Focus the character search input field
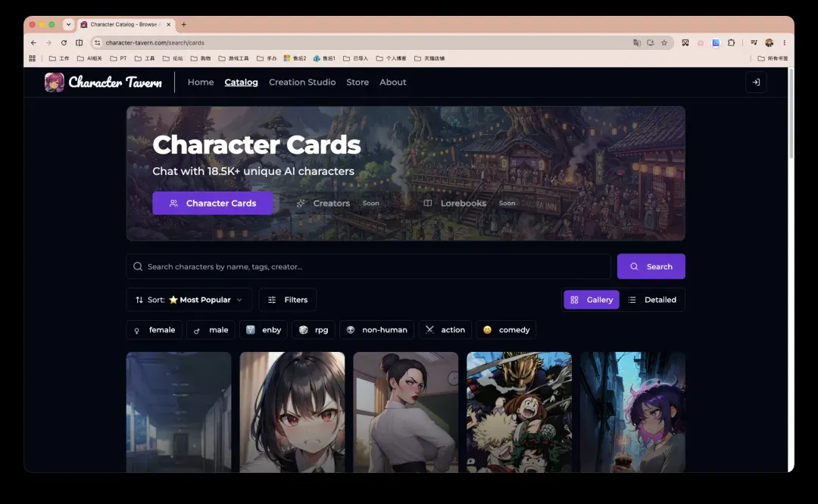The width and height of the screenshot is (818, 504). click(x=368, y=266)
